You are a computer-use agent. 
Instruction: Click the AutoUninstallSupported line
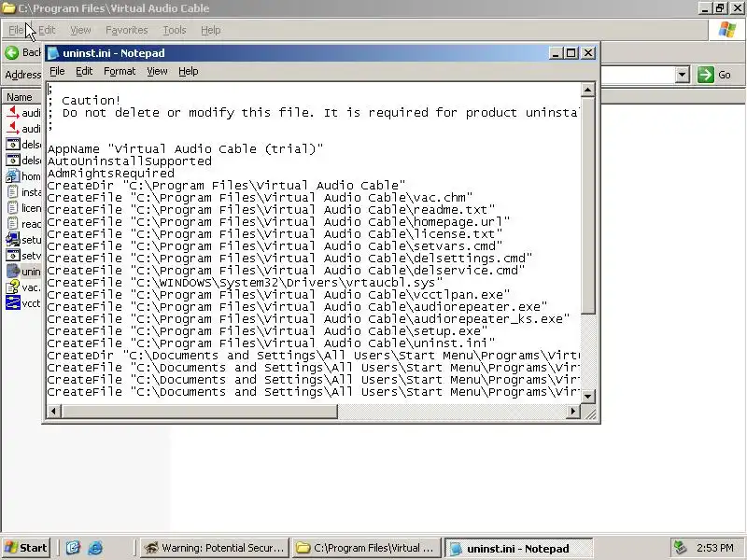[130, 161]
